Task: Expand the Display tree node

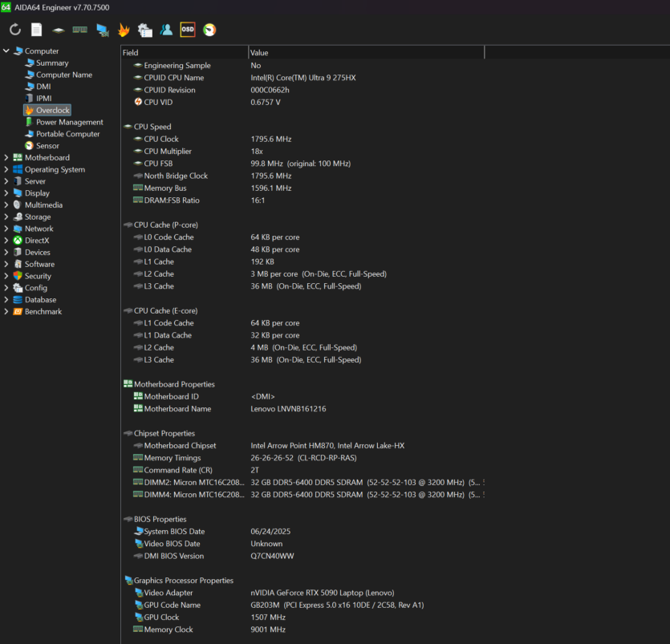Action: (x=6, y=193)
